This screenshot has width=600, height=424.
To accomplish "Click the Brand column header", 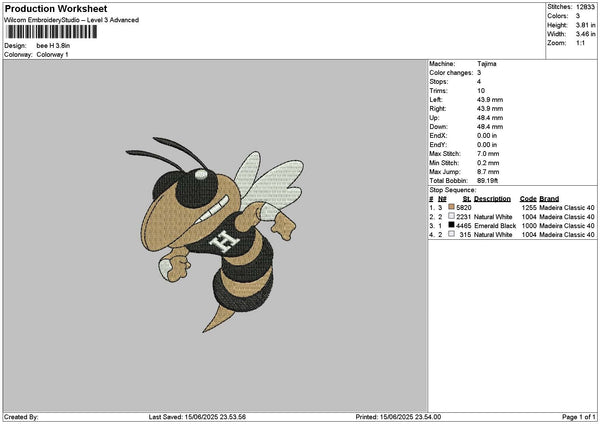I will tap(551, 199).
